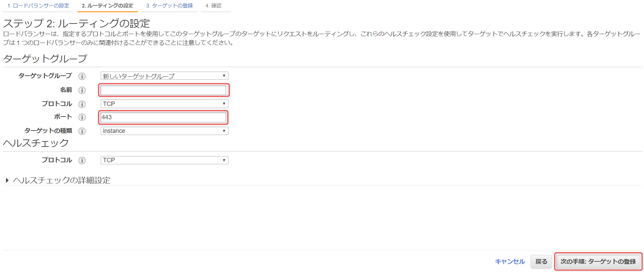The height and width of the screenshot is (272, 644).
Task: Click info icon beside health check プロトコル
Action: tap(82, 160)
